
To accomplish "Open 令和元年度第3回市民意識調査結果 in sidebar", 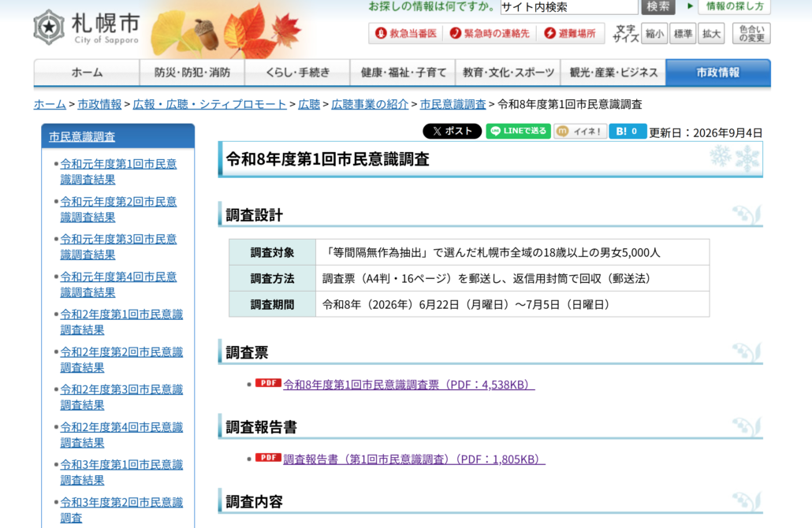I will click(x=118, y=247).
